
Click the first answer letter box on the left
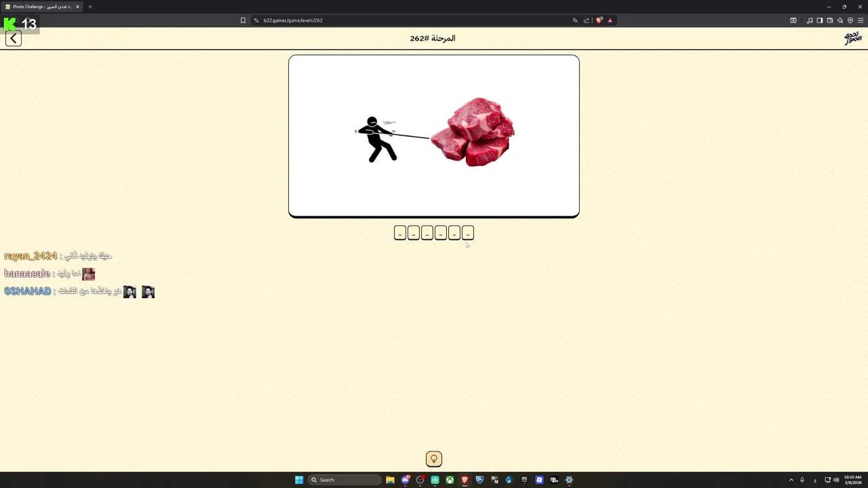[x=400, y=233]
